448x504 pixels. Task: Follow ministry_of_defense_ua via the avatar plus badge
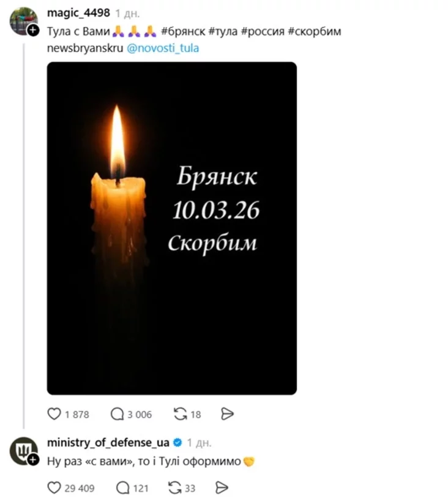click(32, 460)
